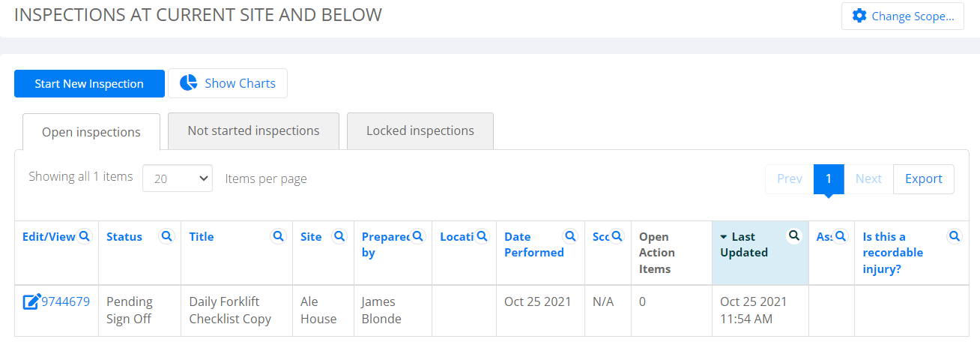
Task: Open inspection link 9744679
Action: [x=66, y=301]
